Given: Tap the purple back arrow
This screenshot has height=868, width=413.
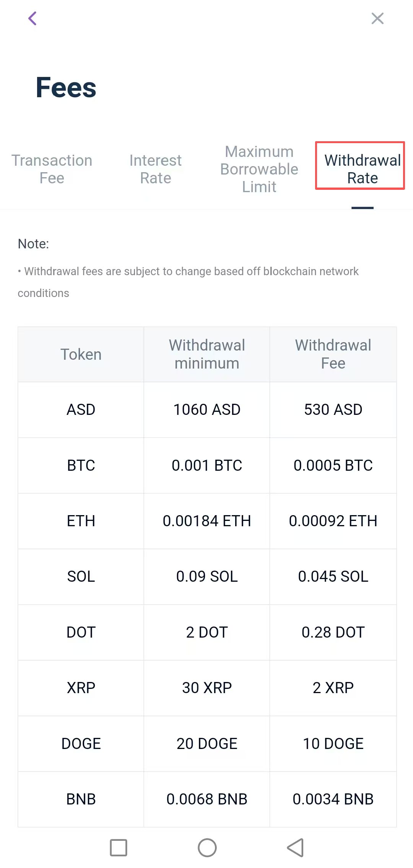Looking at the screenshot, I should click(x=33, y=18).
